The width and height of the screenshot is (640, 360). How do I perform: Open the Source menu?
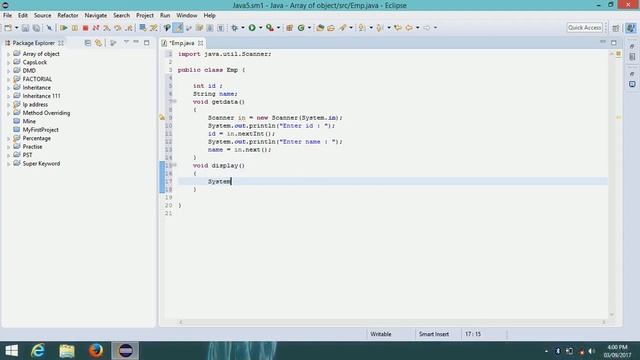pos(42,16)
